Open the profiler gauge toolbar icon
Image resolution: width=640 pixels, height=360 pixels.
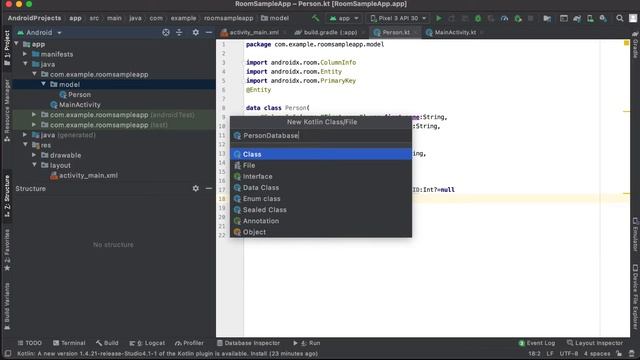tap(504, 18)
